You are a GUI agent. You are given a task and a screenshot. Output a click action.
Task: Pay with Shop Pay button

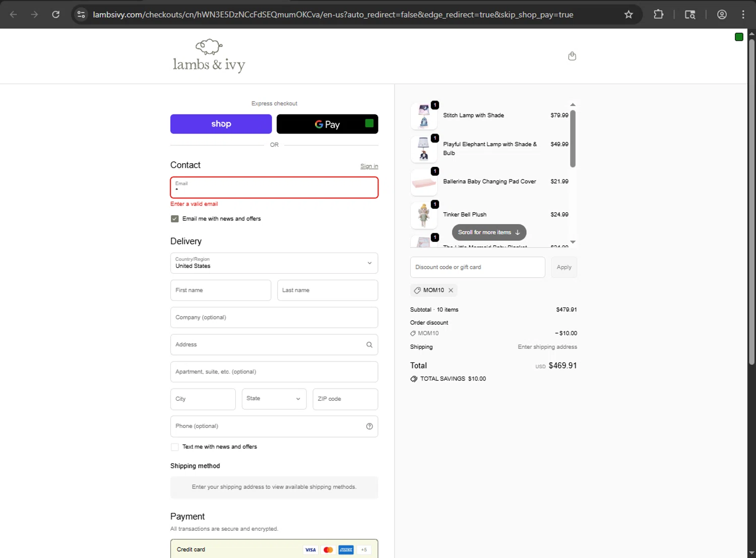coord(221,124)
